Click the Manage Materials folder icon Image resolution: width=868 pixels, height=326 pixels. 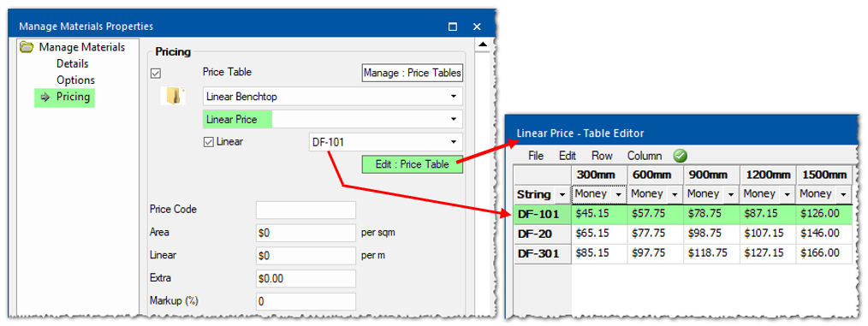pyautogui.click(x=26, y=47)
